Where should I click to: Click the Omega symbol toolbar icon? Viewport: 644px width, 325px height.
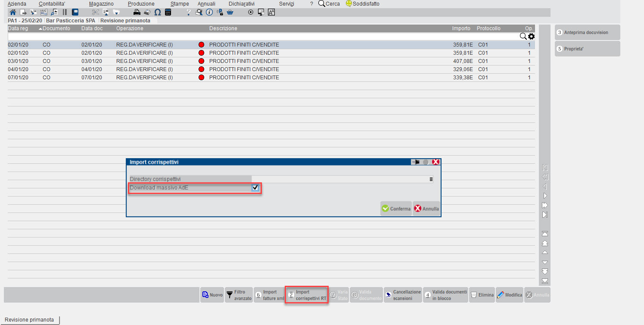click(x=157, y=12)
